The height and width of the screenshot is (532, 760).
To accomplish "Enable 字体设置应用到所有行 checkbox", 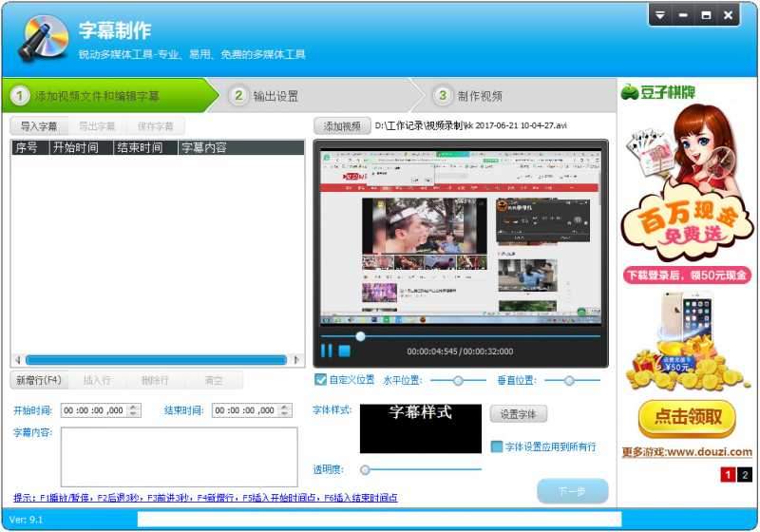I will pyautogui.click(x=497, y=446).
